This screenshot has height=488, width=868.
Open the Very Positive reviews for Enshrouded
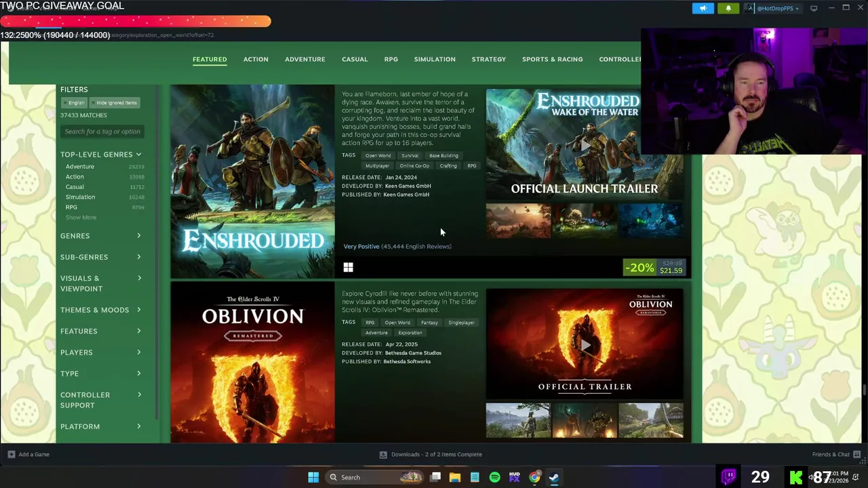(397, 247)
